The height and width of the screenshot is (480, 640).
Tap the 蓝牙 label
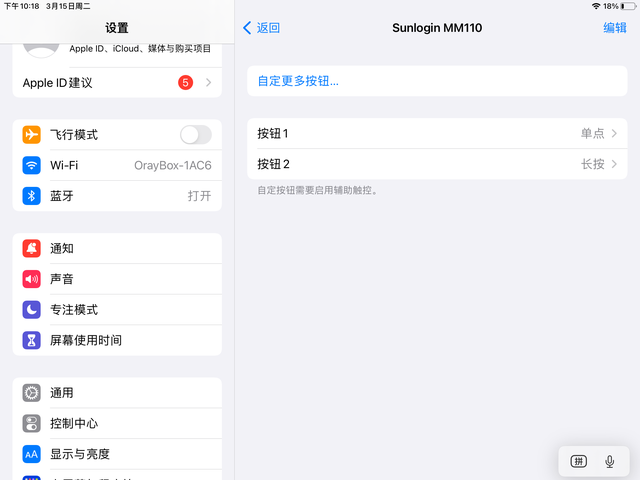click(62, 196)
